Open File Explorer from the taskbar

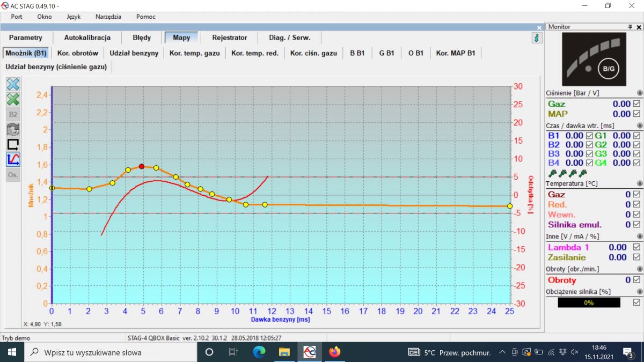point(284,352)
